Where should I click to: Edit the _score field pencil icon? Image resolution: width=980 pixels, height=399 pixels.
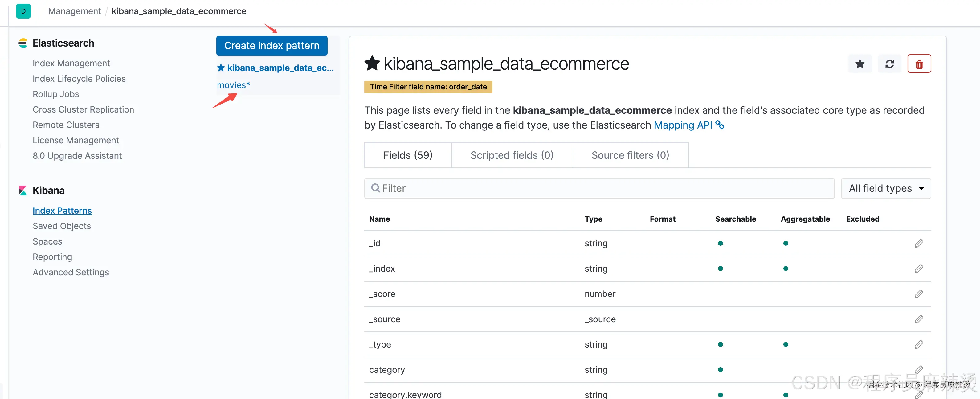point(918,294)
